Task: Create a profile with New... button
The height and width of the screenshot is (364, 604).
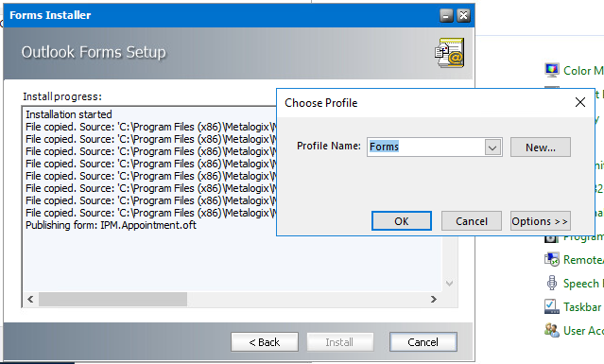Action: pos(541,147)
